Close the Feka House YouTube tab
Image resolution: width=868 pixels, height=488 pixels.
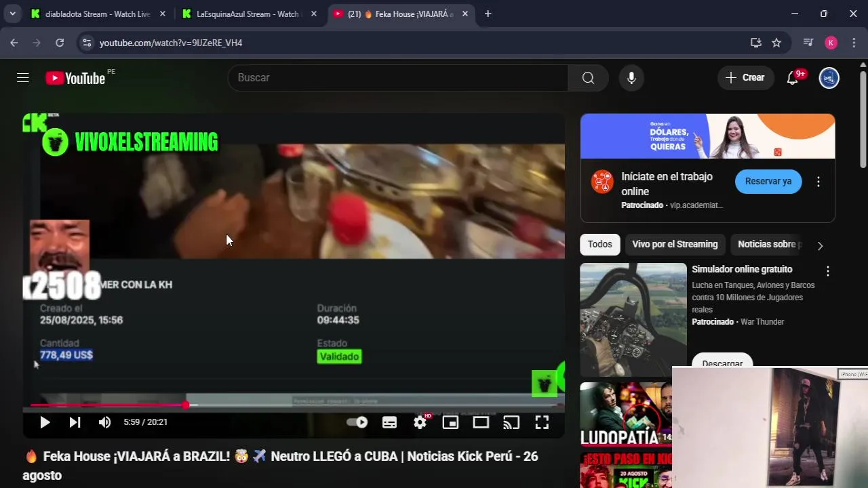(465, 14)
